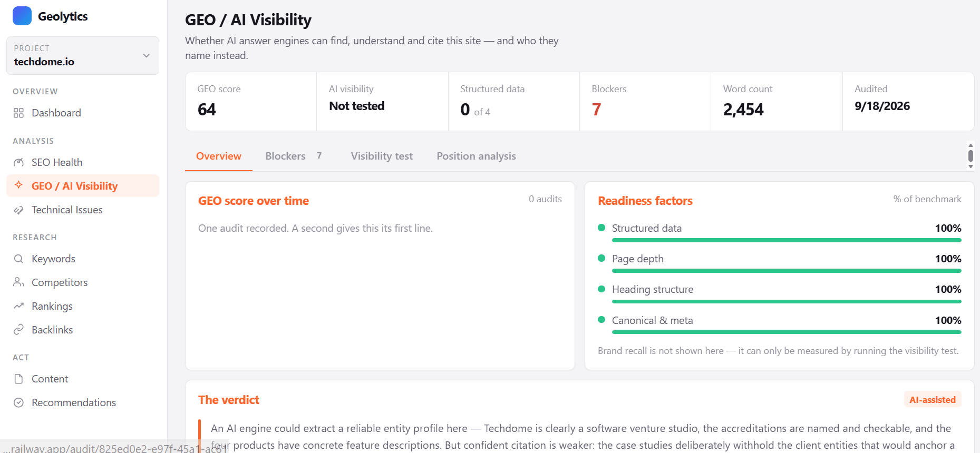
Task: Open the Position analysis tab
Action: (x=476, y=156)
